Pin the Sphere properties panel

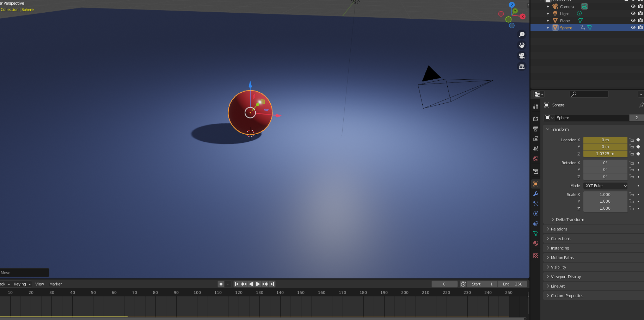point(641,105)
